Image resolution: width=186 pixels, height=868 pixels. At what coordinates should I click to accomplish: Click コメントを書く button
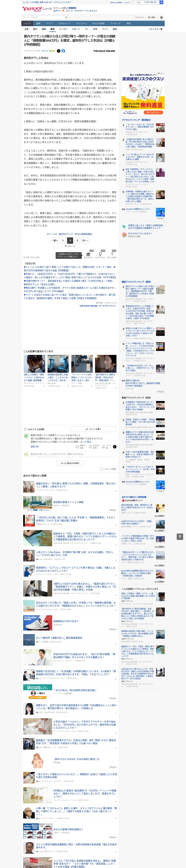pos(93,429)
